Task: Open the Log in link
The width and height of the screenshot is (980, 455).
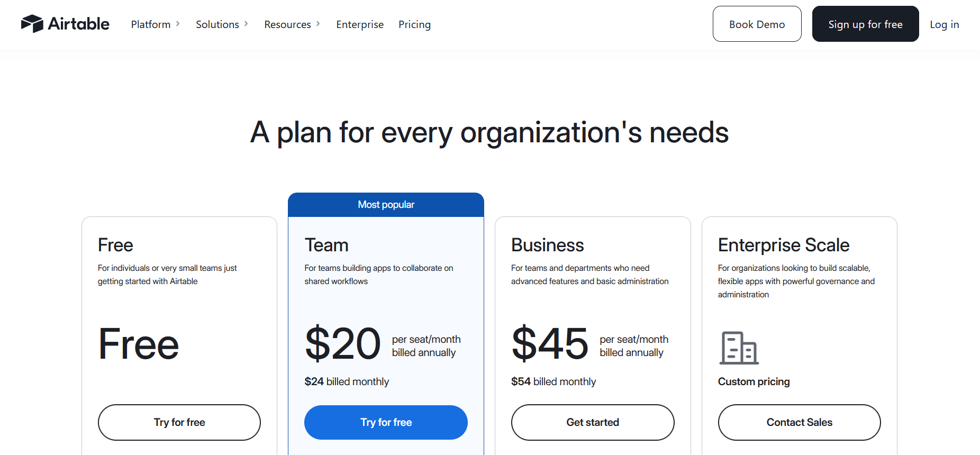Action: pyautogui.click(x=944, y=24)
